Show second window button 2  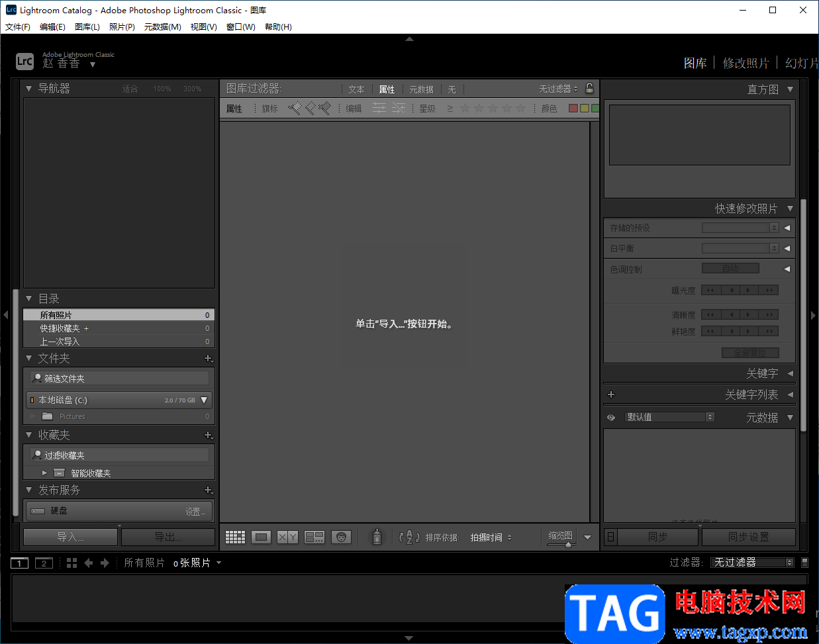coord(44,563)
